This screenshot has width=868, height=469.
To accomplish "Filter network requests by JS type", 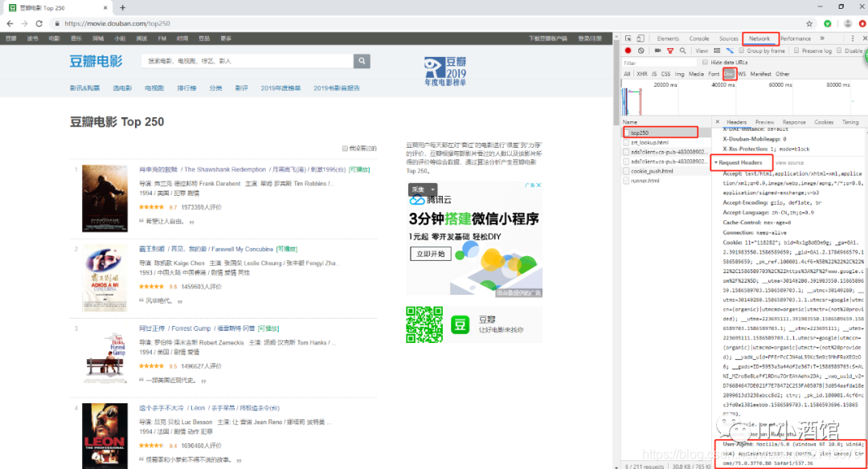I will point(653,74).
